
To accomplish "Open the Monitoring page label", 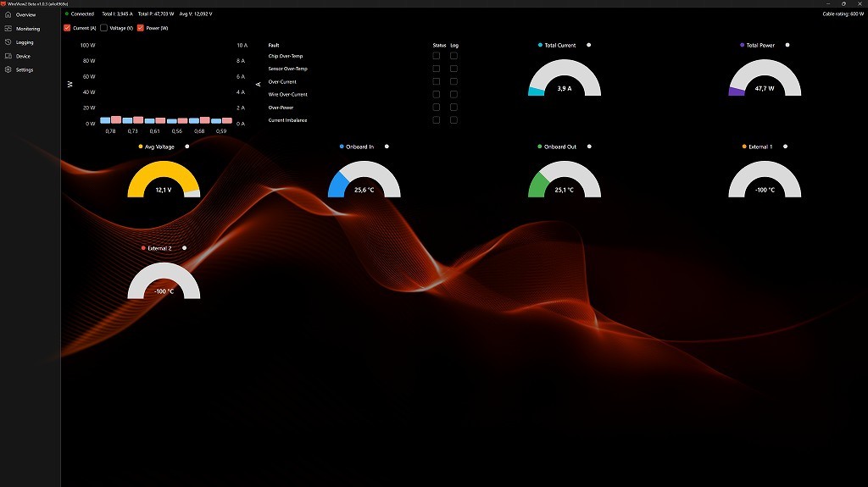I will tap(28, 29).
